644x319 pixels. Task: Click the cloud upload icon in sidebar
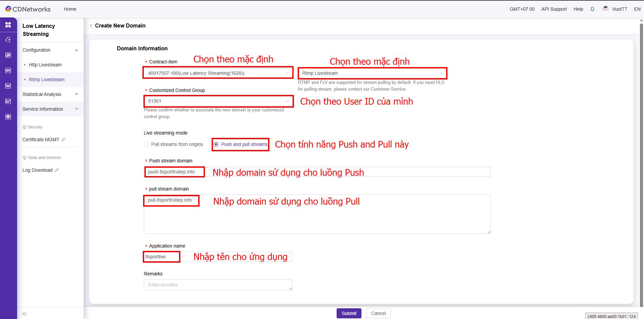[8, 40]
